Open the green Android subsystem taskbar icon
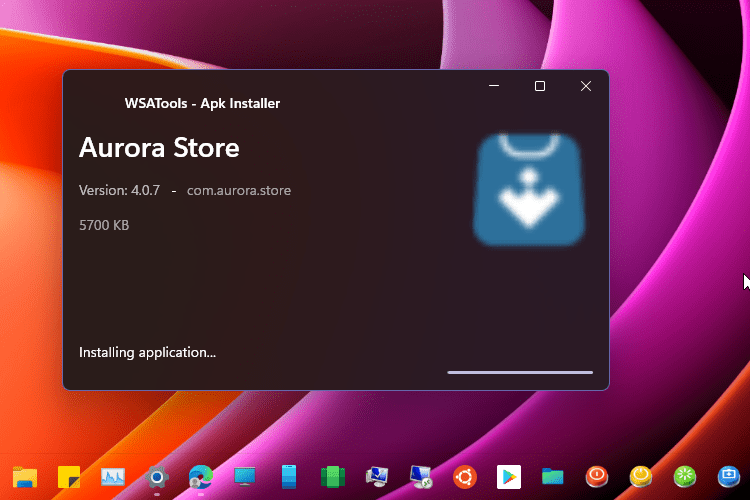This screenshot has height=500, width=750. coord(333,477)
